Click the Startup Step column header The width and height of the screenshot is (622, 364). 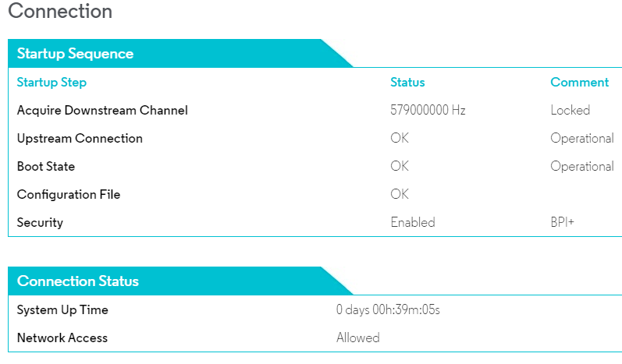pos(52,83)
